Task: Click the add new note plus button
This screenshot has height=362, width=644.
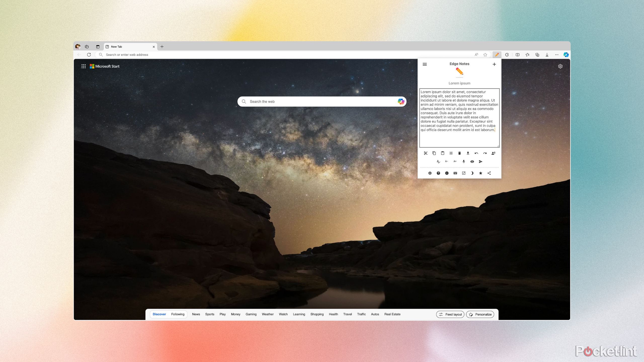Action: [x=495, y=64]
